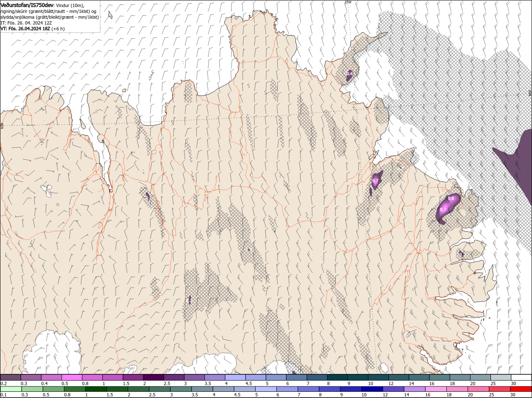Click the 30 label of the upper legend
The width and height of the screenshot is (532, 398).
pyautogui.click(x=514, y=383)
